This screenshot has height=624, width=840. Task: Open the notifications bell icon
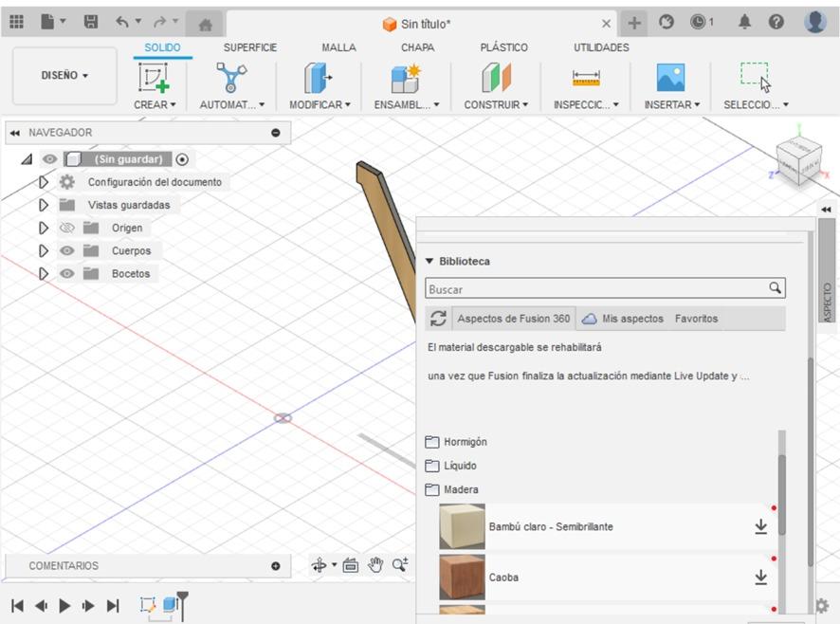[x=745, y=22]
